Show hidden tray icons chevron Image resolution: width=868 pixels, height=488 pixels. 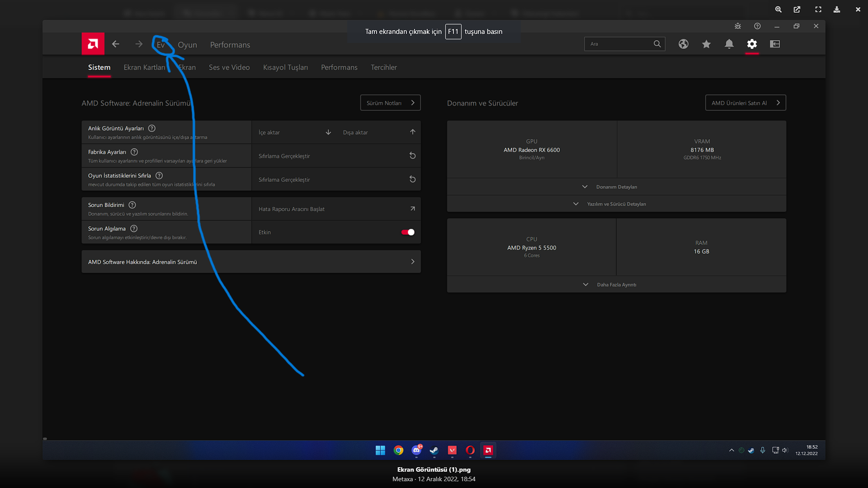pos(731,450)
